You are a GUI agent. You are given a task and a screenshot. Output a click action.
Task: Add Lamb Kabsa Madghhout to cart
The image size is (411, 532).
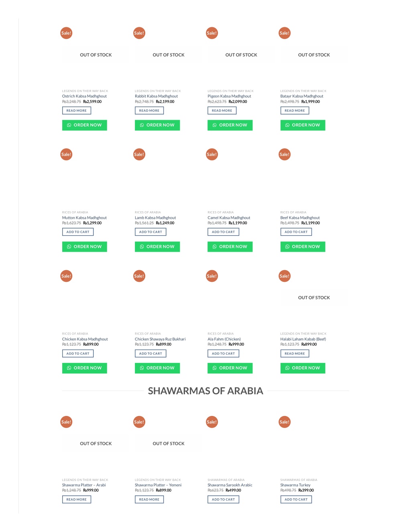(151, 232)
